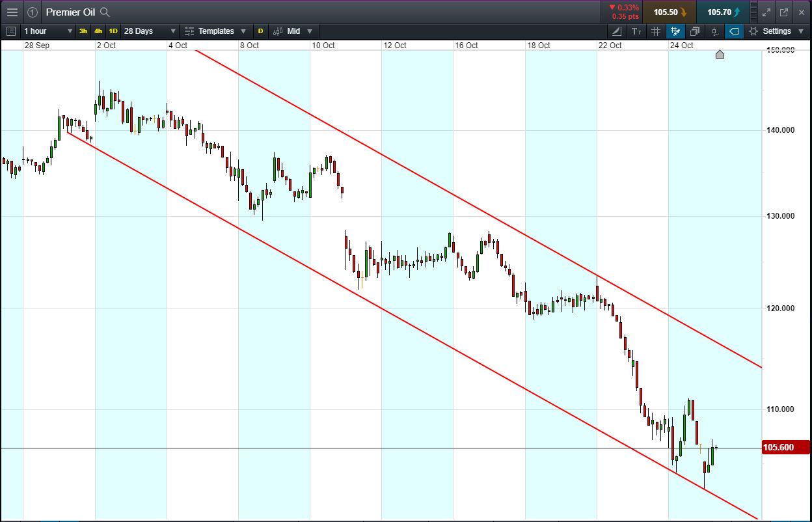Click the 28 Sep date label

click(x=37, y=45)
